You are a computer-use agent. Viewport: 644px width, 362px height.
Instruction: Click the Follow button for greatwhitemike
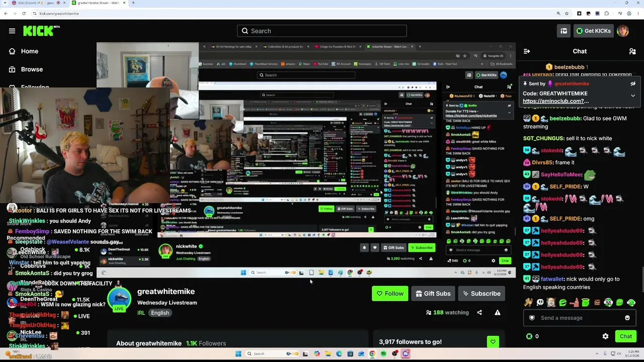pyautogui.click(x=390, y=294)
